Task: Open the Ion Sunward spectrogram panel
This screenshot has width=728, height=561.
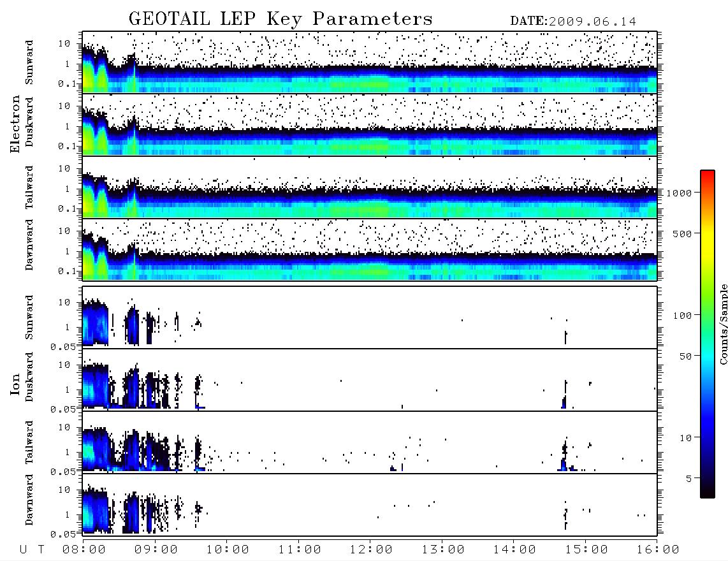Action: pos(370,317)
